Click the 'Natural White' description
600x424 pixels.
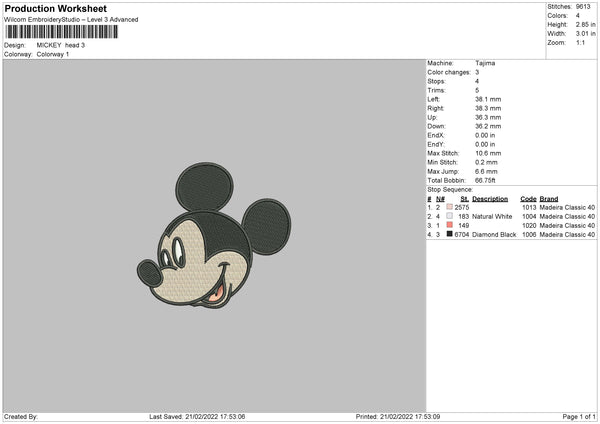492,217
